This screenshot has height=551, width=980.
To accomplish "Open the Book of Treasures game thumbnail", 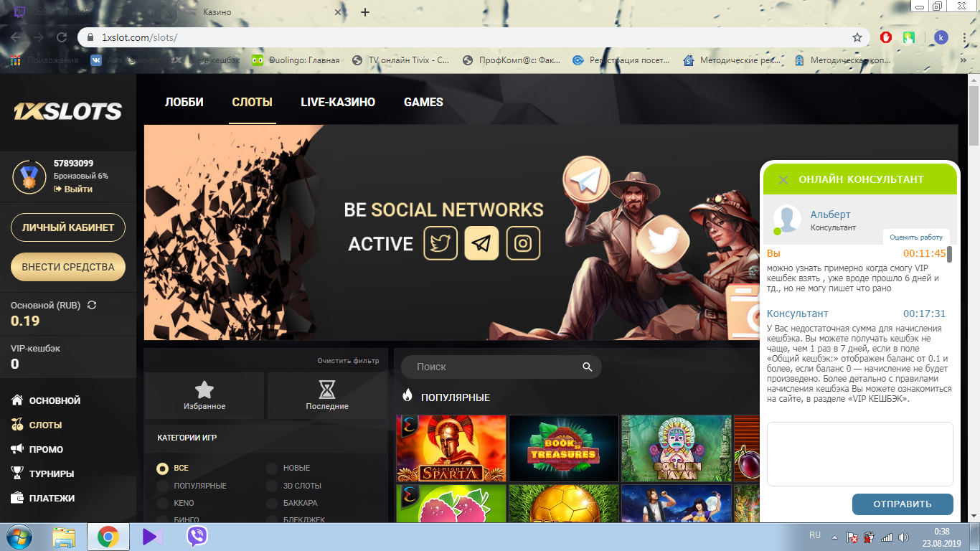I will pyautogui.click(x=564, y=448).
